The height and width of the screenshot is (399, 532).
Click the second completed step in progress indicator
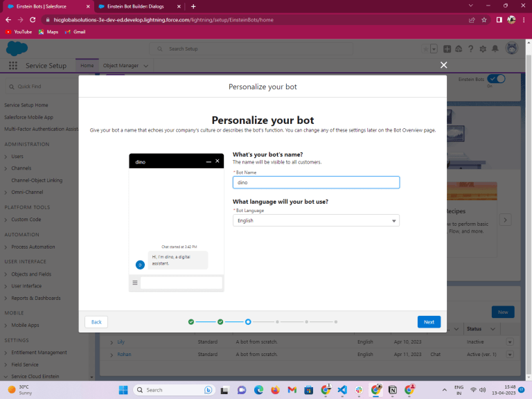click(220, 321)
